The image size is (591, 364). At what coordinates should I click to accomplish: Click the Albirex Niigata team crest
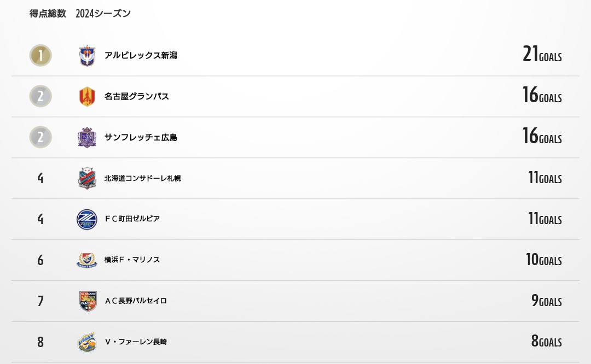[x=87, y=56]
